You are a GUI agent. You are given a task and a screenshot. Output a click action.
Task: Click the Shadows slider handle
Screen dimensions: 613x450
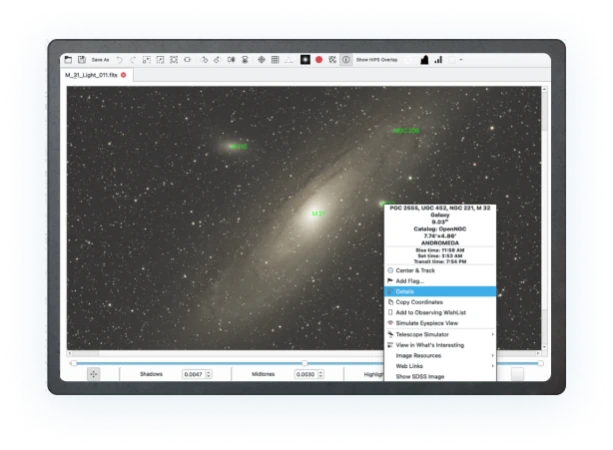[73, 364]
